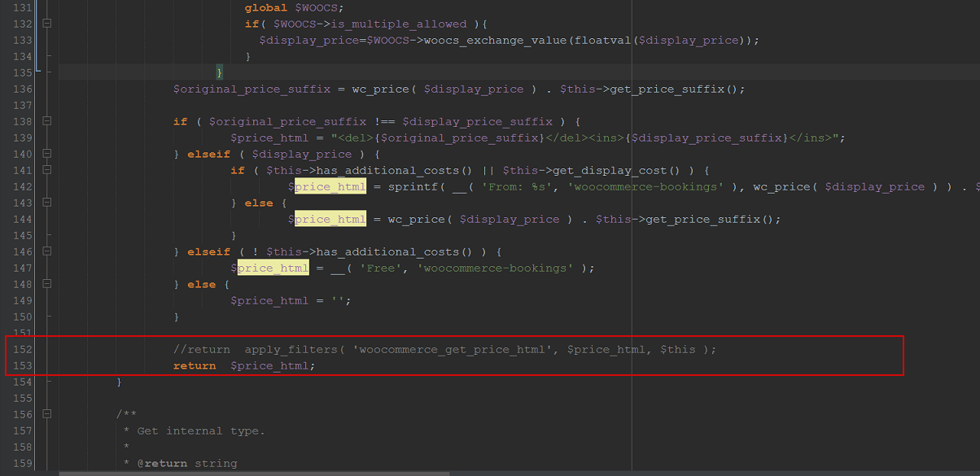Collapse the doc comment fold at line 156
The height and width of the screenshot is (476, 980).
click(46, 414)
